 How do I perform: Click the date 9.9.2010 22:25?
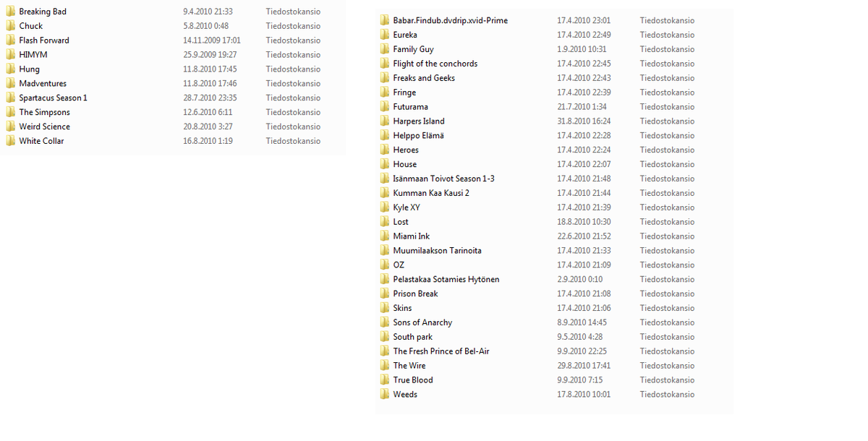click(x=582, y=351)
